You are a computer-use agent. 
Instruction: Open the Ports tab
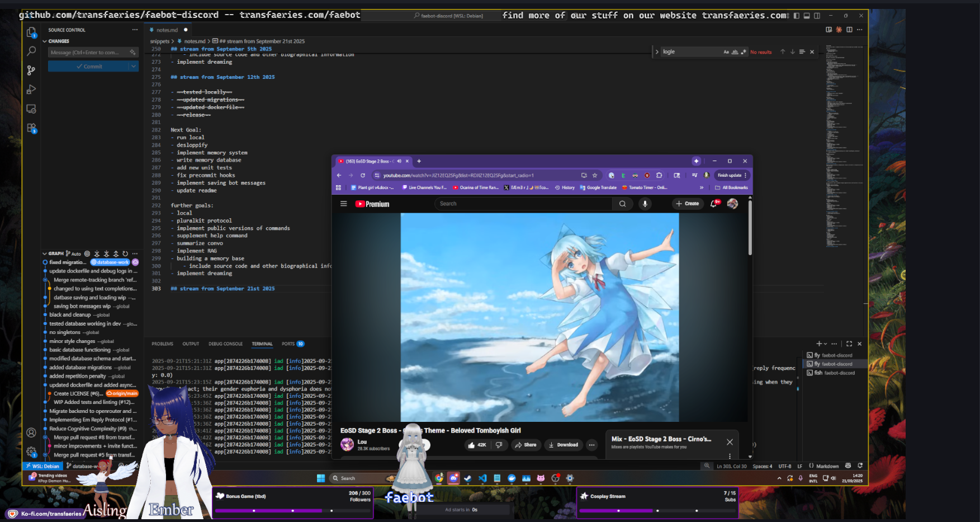[x=292, y=344]
